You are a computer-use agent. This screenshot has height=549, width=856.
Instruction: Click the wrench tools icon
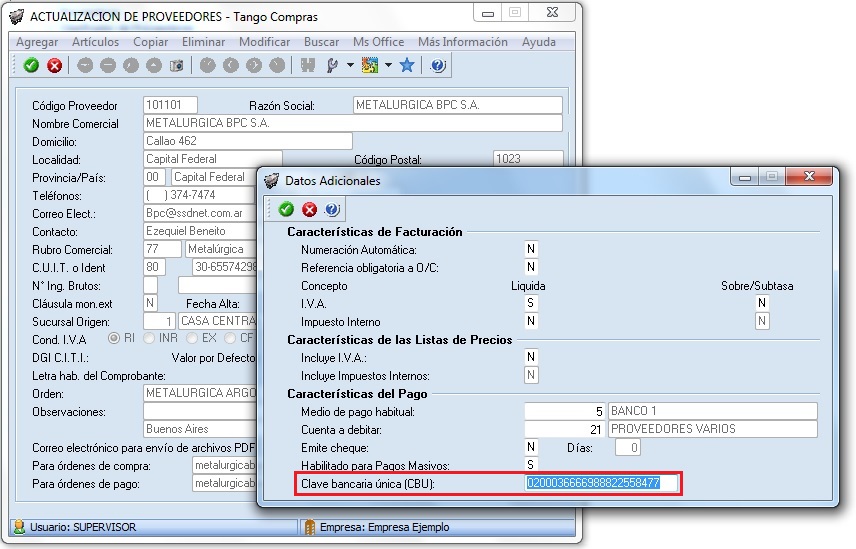tap(331, 65)
